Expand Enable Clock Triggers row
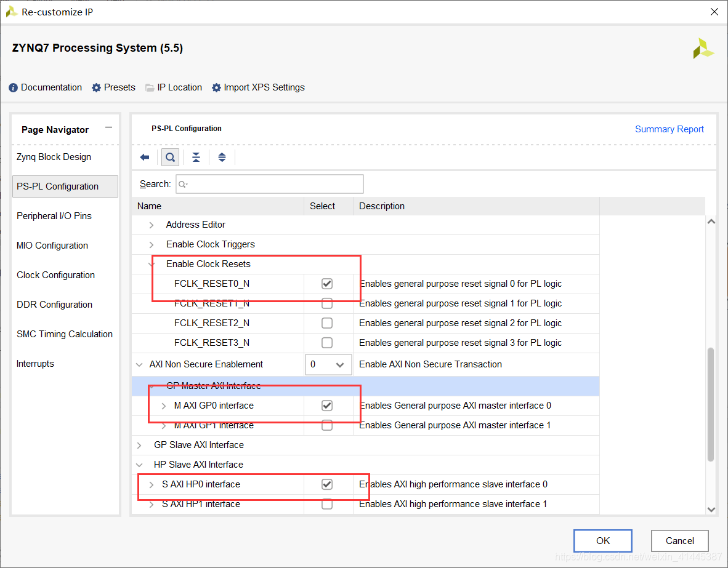The image size is (728, 568). (152, 244)
